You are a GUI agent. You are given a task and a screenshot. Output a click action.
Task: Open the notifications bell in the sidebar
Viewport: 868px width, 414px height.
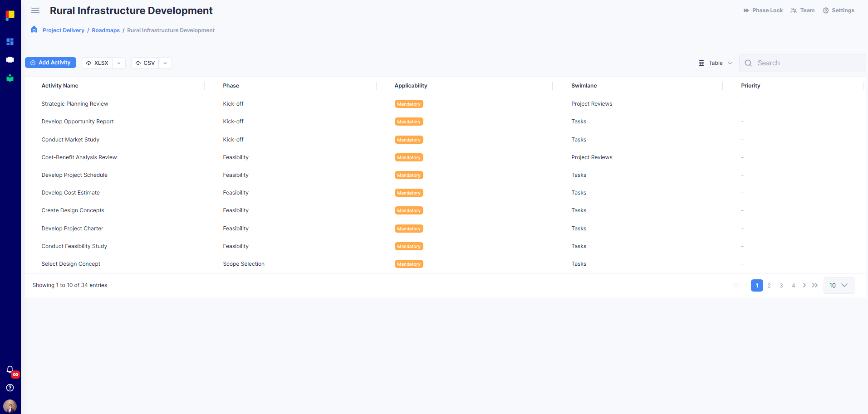click(x=10, y=370)
